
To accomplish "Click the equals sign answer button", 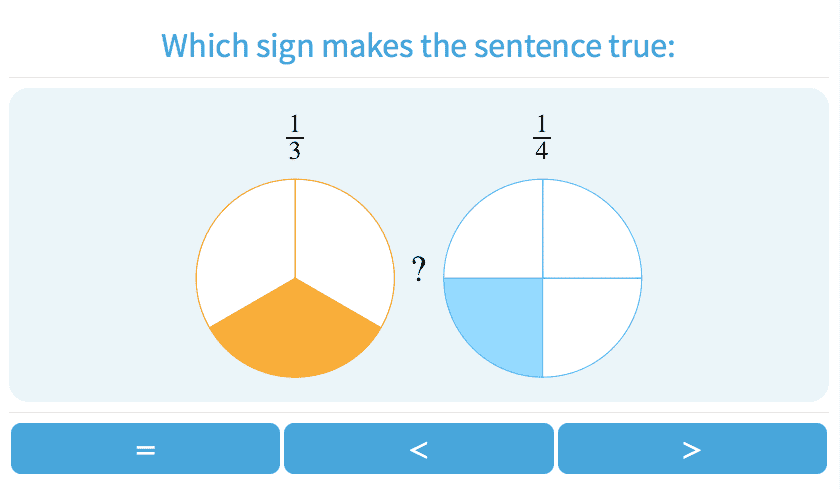I will [x=146, y=449].
